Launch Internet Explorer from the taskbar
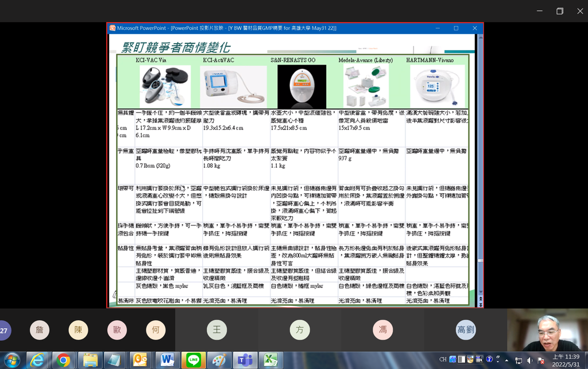This screenshot has height=369, width=588. [x=37, y=360]
